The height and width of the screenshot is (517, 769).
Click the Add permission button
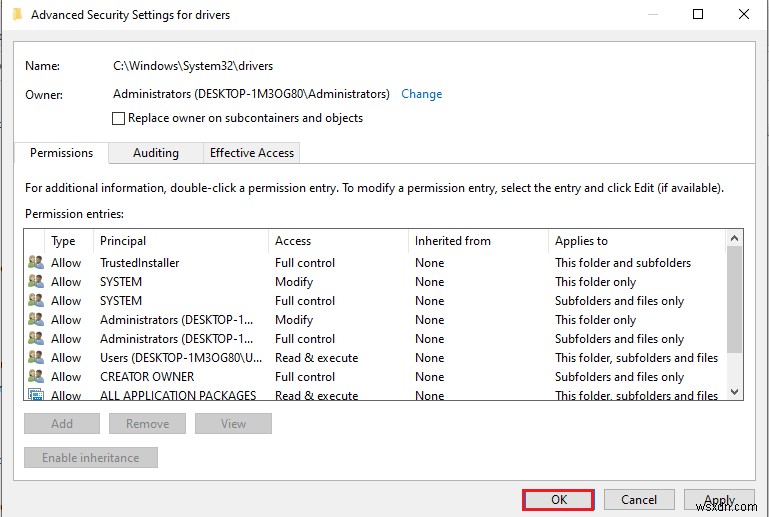[x=62, y=423]
